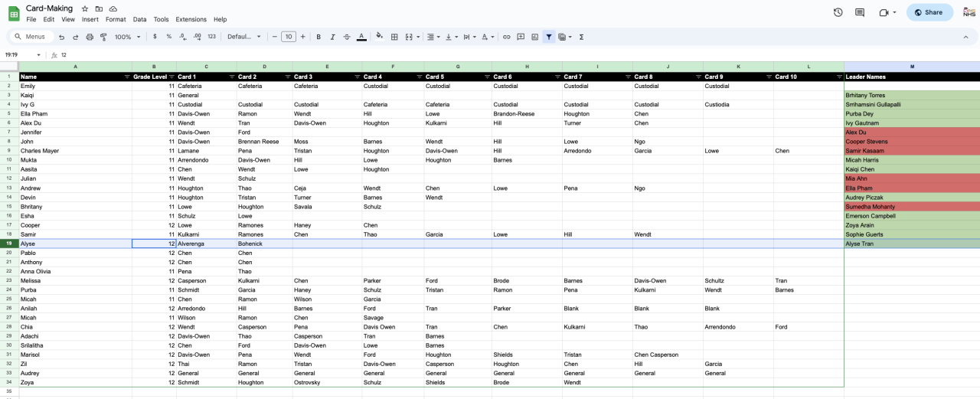980x399 pixels.
Task: Open the Edit menu
Action: 49,19
